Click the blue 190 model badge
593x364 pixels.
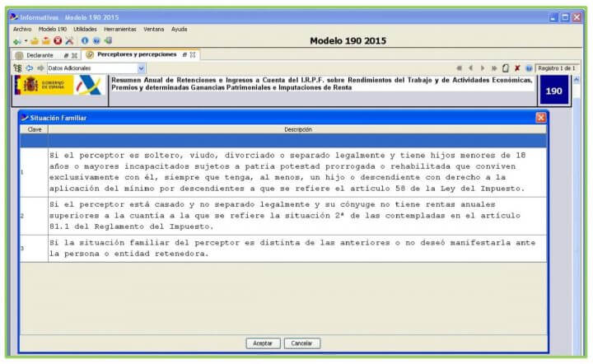553,91
